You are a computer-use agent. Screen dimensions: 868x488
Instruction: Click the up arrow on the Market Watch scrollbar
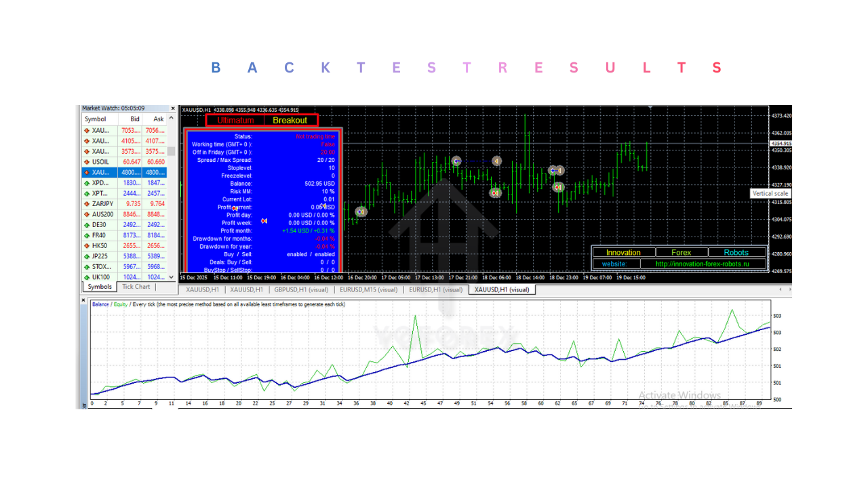(173, 118)
